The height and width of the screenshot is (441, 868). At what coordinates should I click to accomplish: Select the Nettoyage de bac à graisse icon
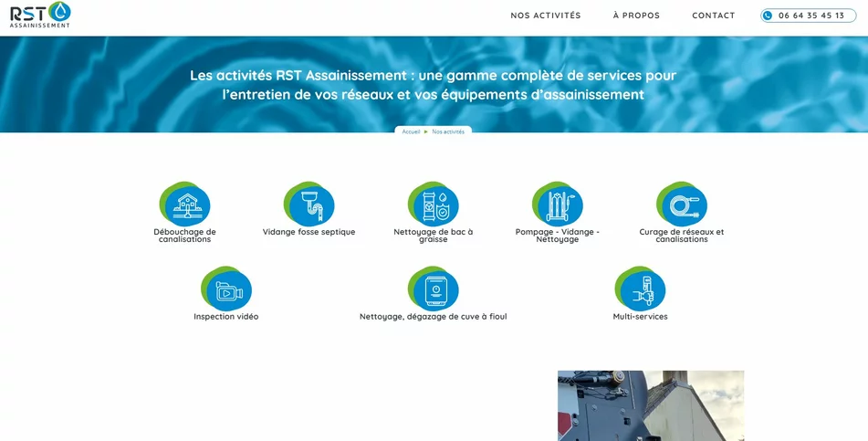tap(434, 204)
